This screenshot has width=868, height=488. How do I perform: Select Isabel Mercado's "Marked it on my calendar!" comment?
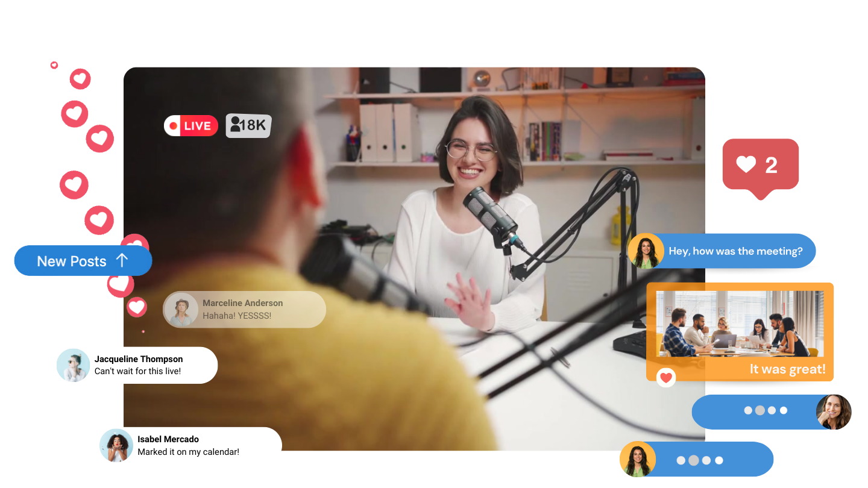point(188,446)
